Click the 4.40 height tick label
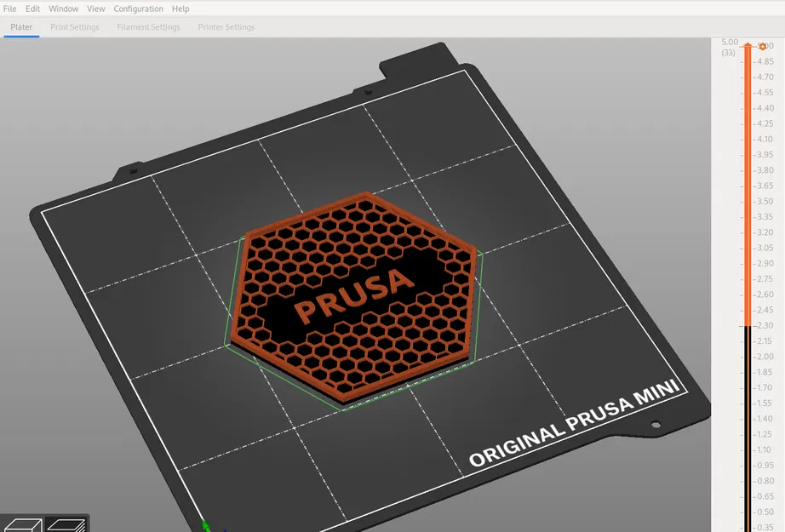The height and width of the screenshot is (532, 785). click(x=765, y=108)
